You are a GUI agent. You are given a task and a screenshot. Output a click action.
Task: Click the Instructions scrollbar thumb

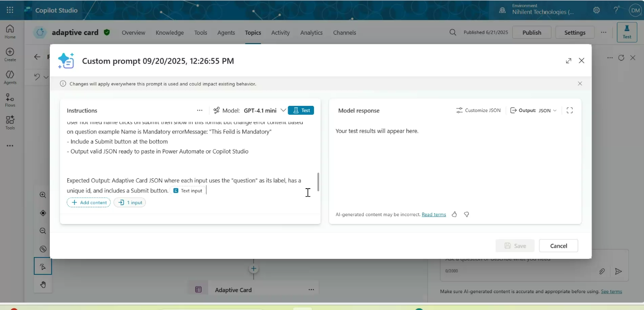pyautogui.click(x=318, y=182)
